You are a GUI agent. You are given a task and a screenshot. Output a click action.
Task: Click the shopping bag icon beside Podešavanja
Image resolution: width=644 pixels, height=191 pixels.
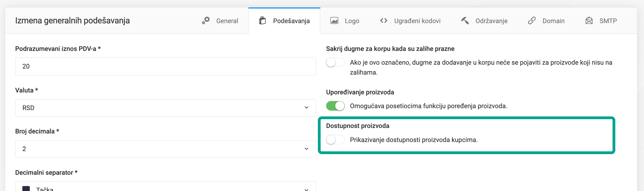point(262,21)
